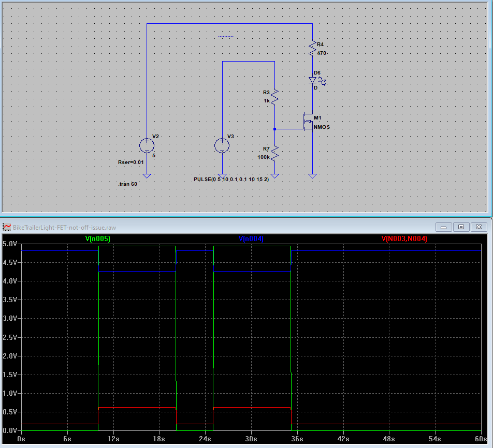This screenshot has width=493, height=448.
Task: Click the R4 reference label
Action: coord(320,44)
